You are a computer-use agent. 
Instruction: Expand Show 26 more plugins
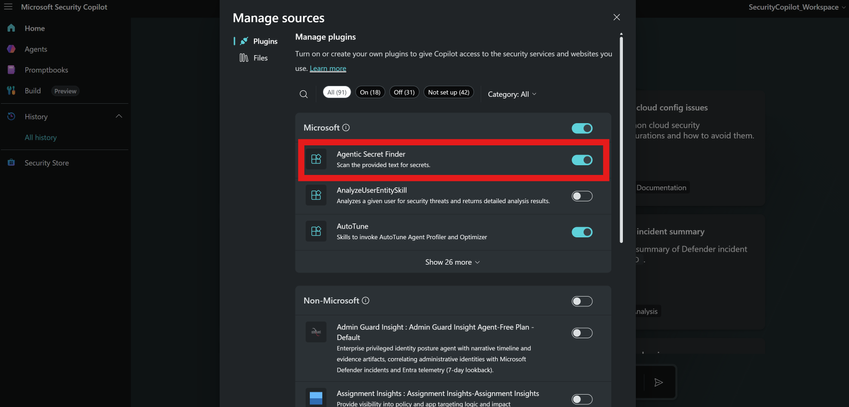point(452,262)
